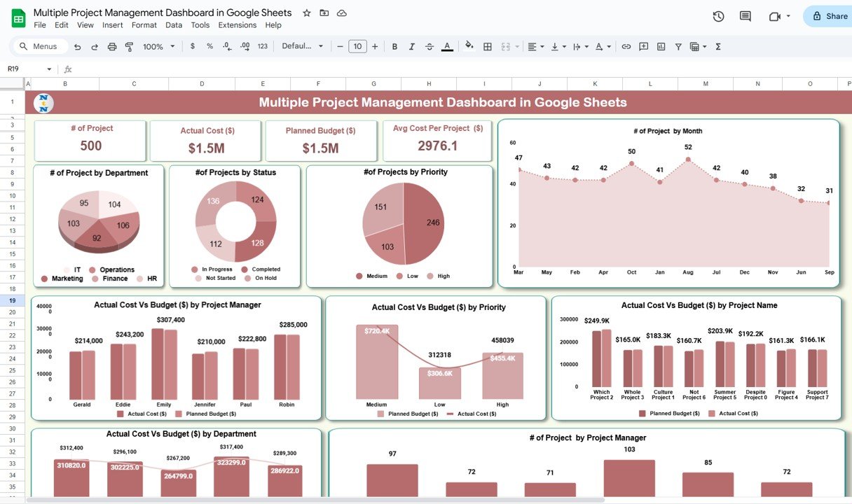Insert a chart
852x504 pixels.
(661, 47)
